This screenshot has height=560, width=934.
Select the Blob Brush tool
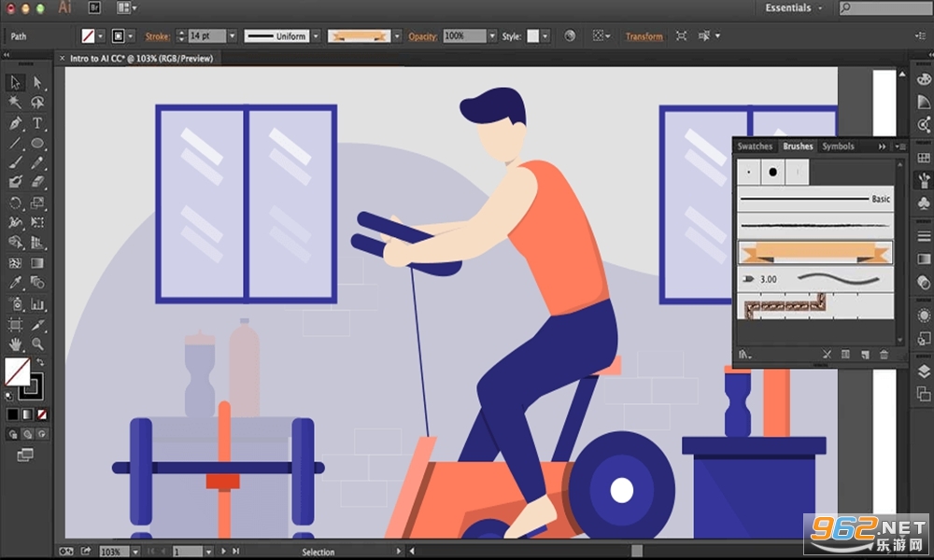point(15,182)
